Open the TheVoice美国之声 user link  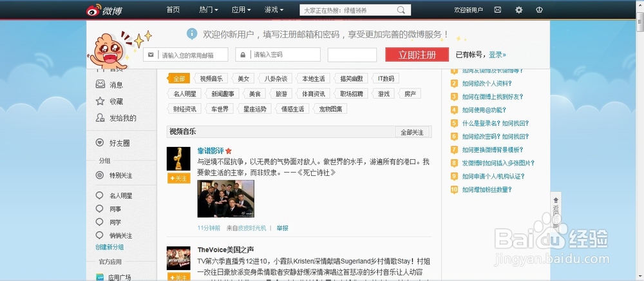[x=226, y=250]
